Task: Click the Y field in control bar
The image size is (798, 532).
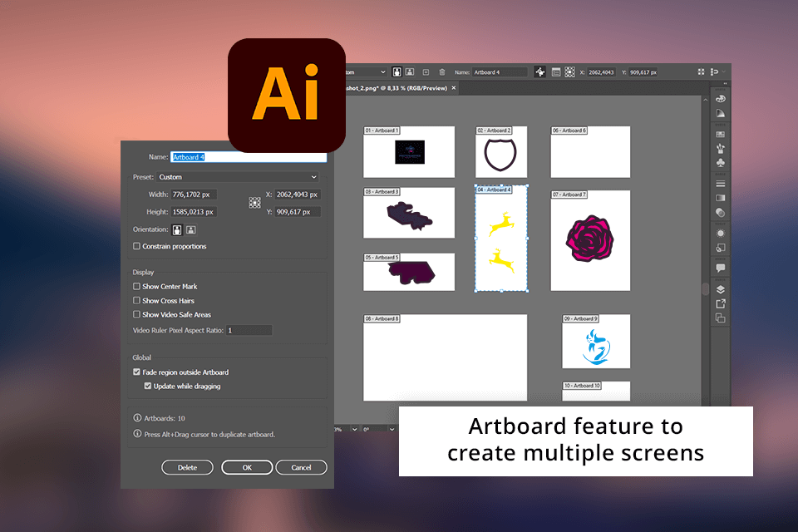Action: coord(643,72)
